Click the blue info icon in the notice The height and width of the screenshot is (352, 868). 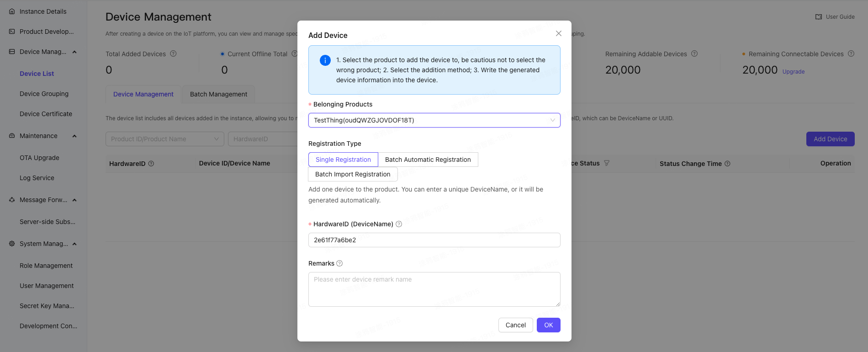click(x=325, y=60)
